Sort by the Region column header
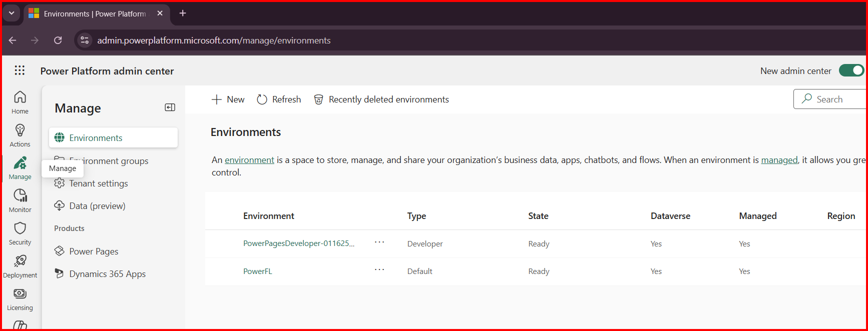Image resolution: width=868 pixels, height=331 pixels. (841, 216)
